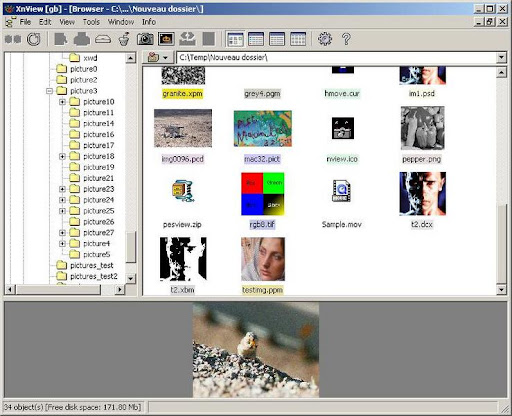Click the thumbnail pane vertical scrollbar thumb
Screen dimensions: 512x416
pyautogui.click(x=501, y=243)
